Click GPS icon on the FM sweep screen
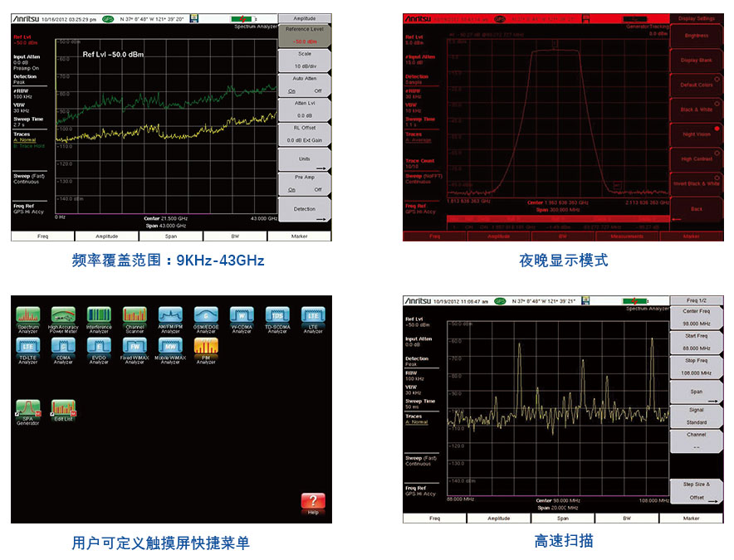This screenshot has width=734, height=560. coord(500,301)
